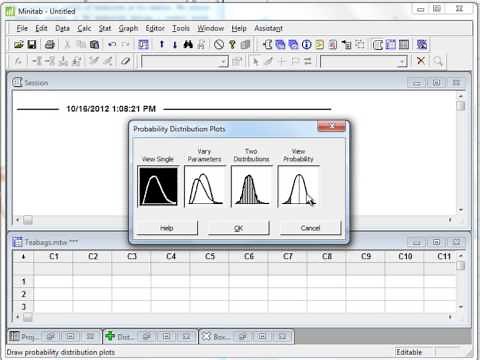Click the eraser icon on second toolbar

click(x=125, y=61)
